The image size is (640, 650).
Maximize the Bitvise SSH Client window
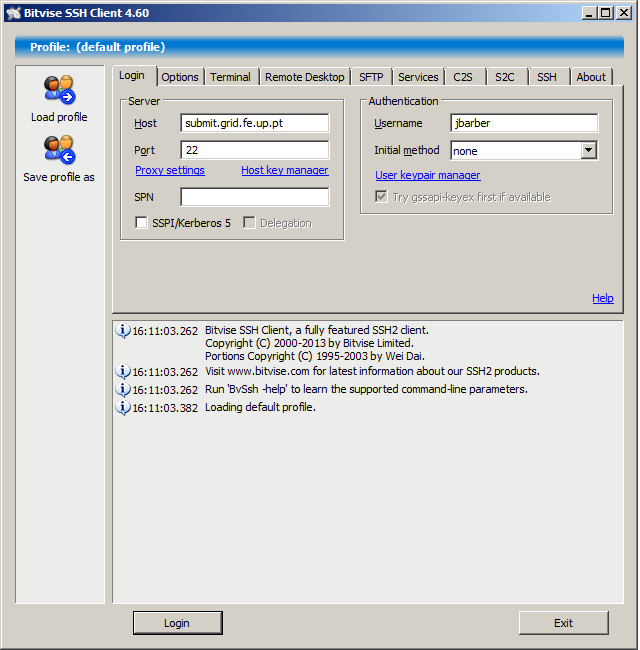(605, 13)
